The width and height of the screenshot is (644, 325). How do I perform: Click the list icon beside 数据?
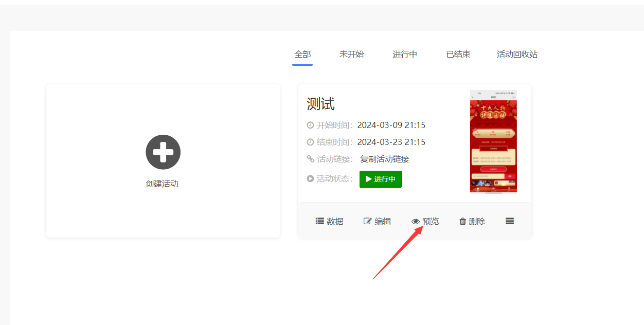point(319,221)
